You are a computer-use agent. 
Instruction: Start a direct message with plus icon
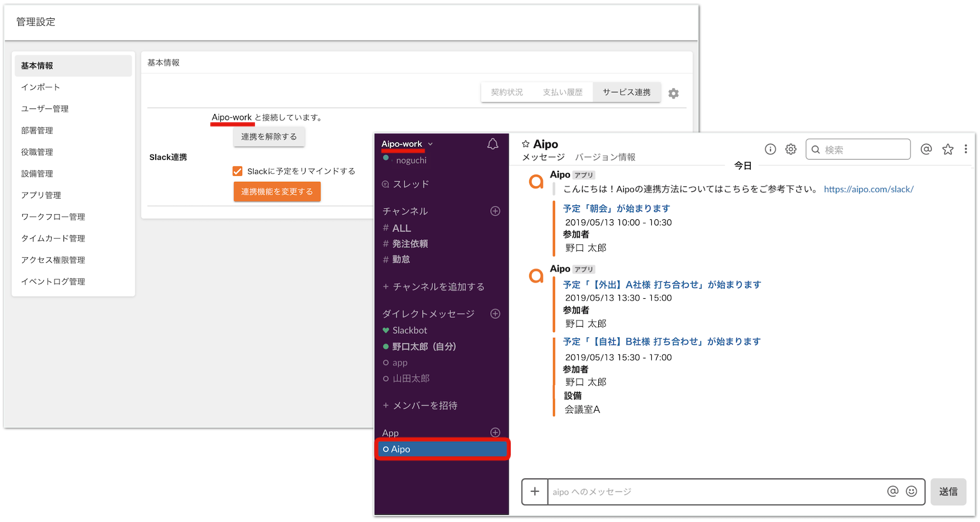tap(495, 314)
